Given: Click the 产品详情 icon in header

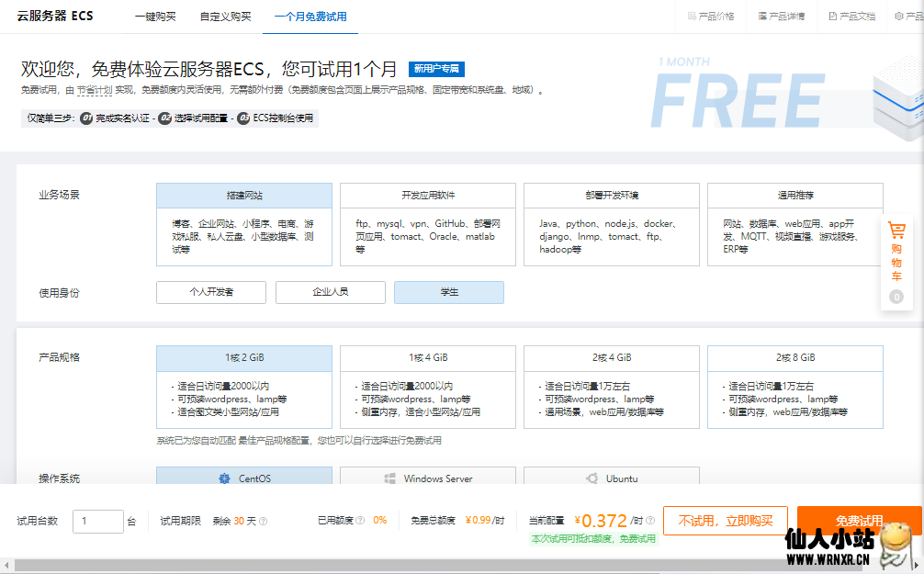Looking at the screenshot, I should [762, 16].
